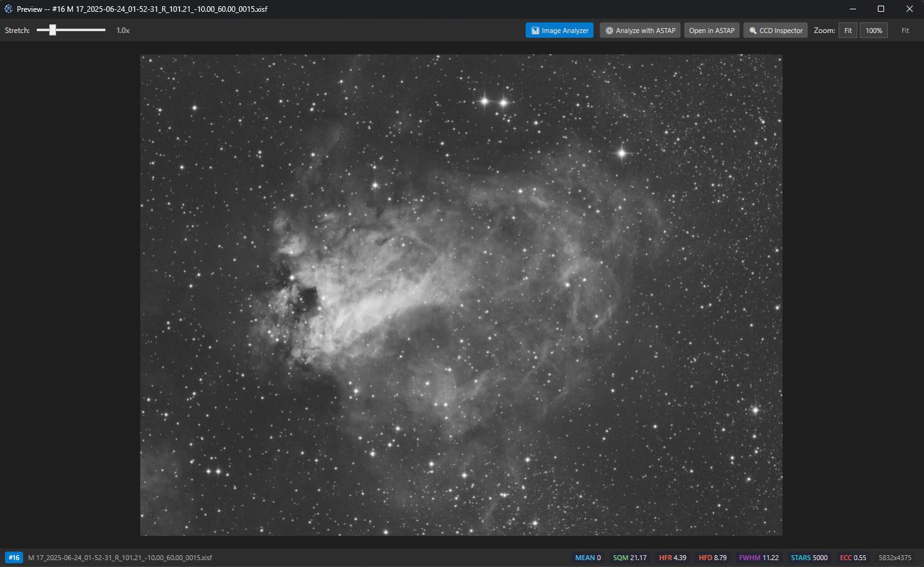Open the CCD Inspector tool

tap(776, 31)
